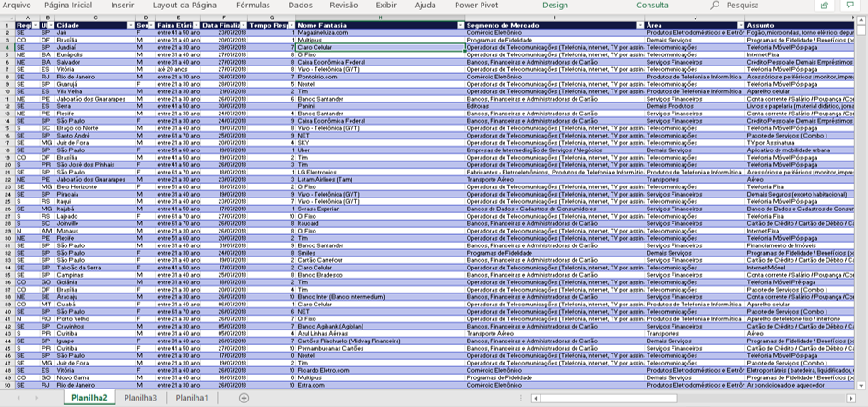Viewport: 868px width, 407px height.
Task: Select the Assunto column header cell
Action: (800, 26)
